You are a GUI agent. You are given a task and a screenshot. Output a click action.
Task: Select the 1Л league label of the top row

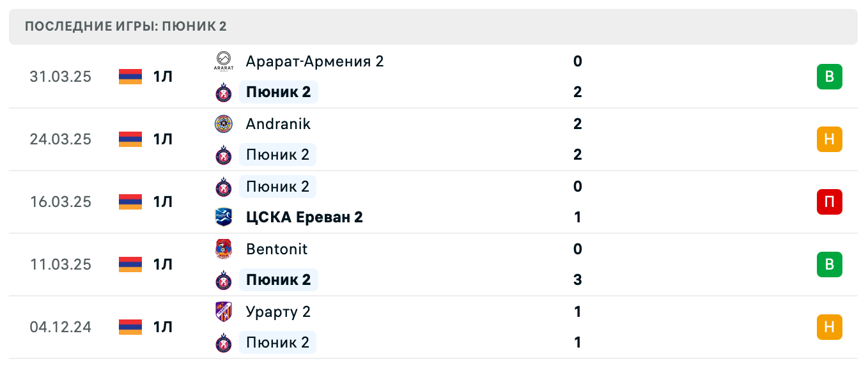pyautogui.click(x=163, y=77)
